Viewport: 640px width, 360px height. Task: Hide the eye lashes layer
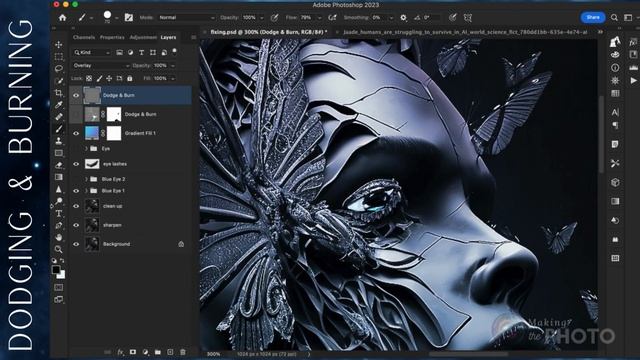pos(76,164)
